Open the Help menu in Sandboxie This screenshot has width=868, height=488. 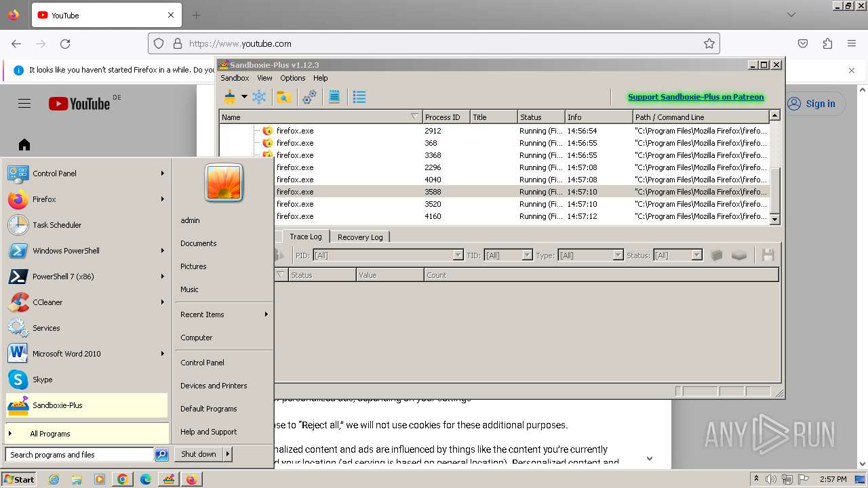coord(321,78)
